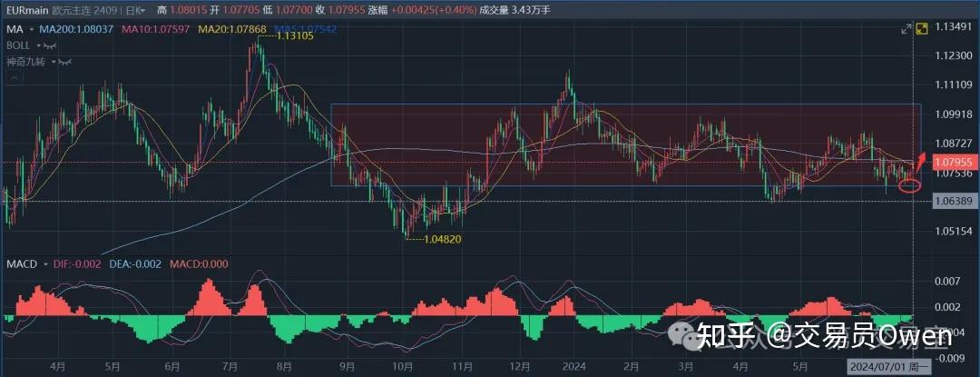Click the DIF:-0.002 legend value
Viewport: 980px width, 377px height.
[x=77, y=264]
